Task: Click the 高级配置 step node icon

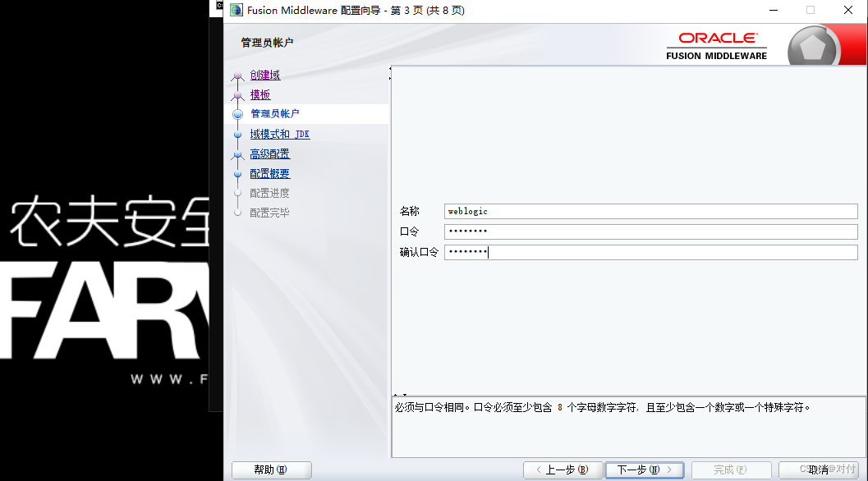Action: [237, 155]
